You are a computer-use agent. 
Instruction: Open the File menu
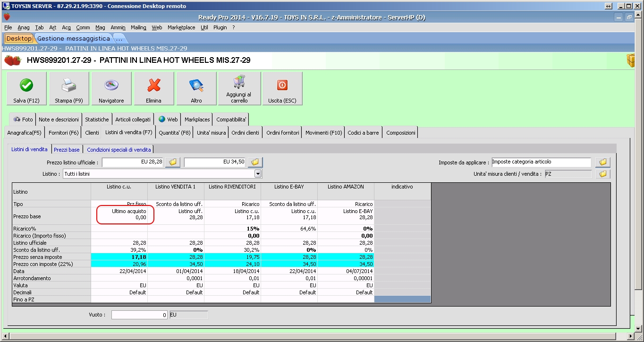coord(8,27)
